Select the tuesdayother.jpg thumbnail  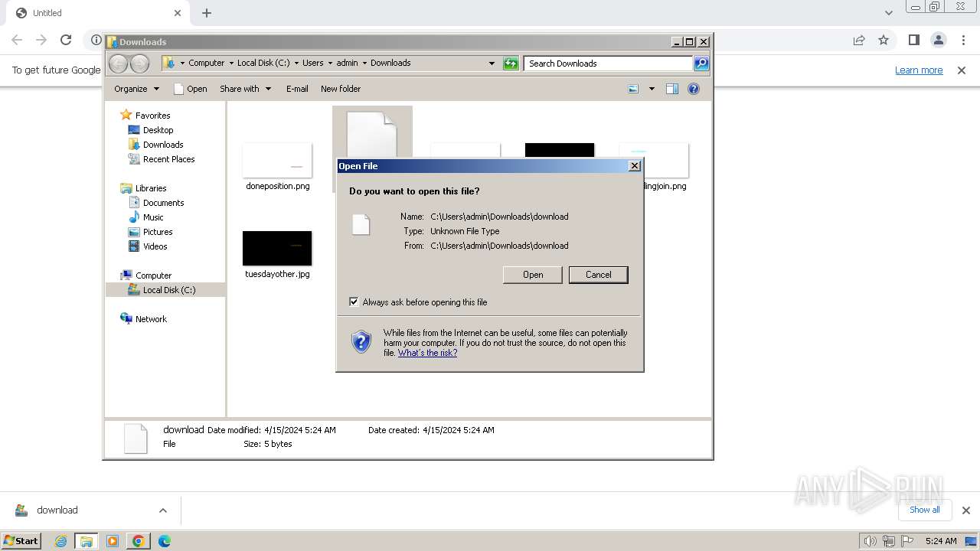(x=277, y=248)
